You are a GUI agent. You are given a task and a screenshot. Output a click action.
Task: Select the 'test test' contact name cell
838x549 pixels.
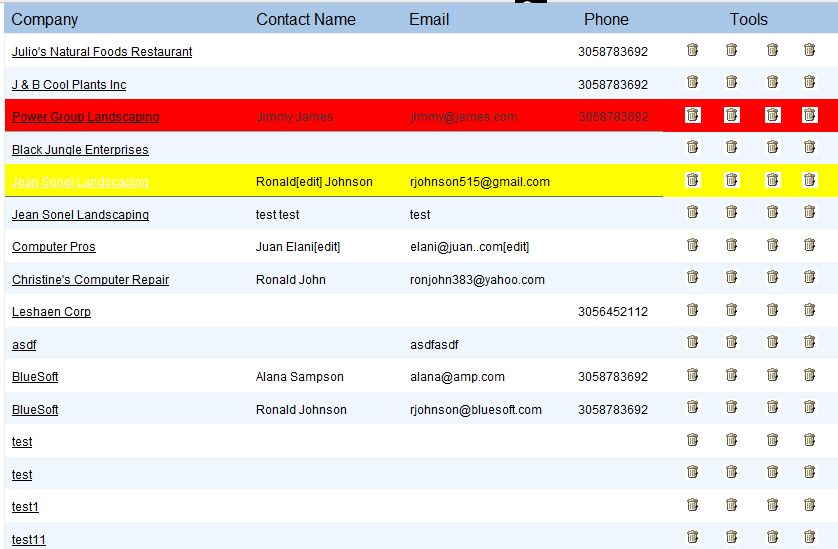click(277, 214)
